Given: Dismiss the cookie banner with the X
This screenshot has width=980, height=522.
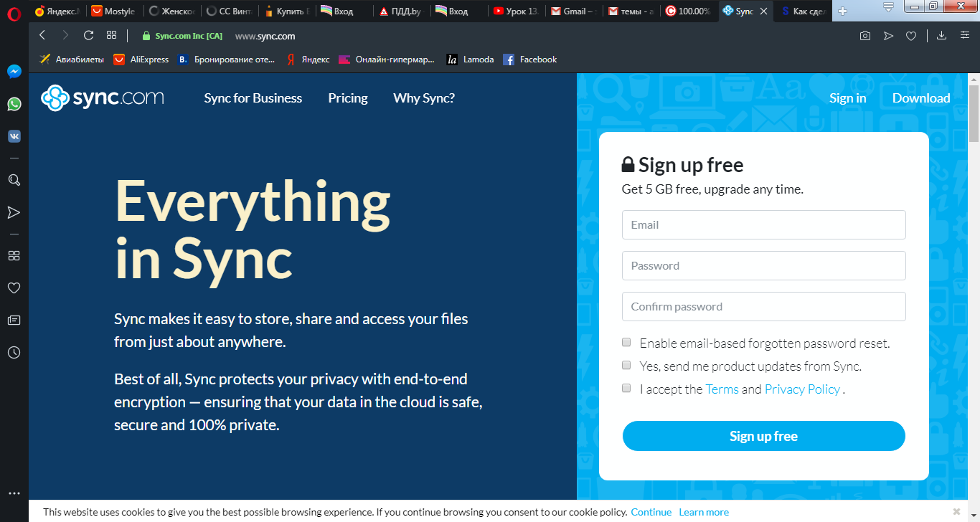Looking at the screenshot, I should [x=956, y=511].
